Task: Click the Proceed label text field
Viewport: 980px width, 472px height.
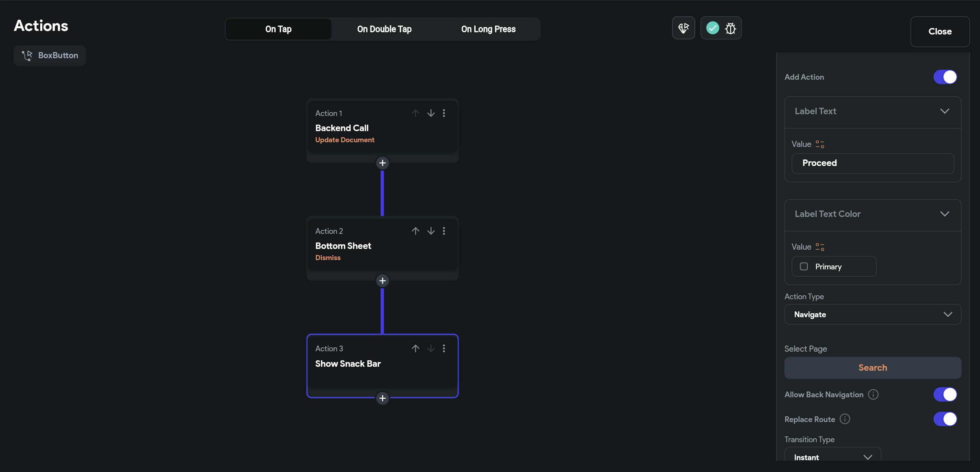Action: [x=872, y=163]
